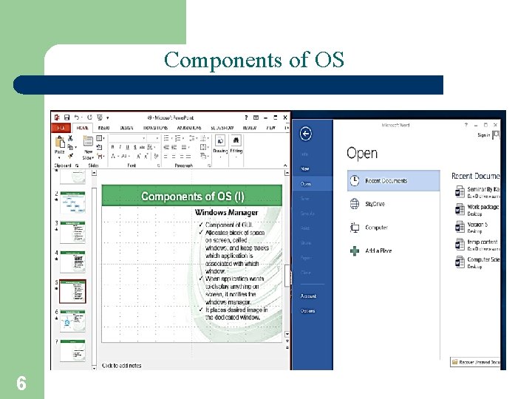Select Account in Word's backstage menu
The height and width of the screenshot is (399, 532).
coord(308,296)
